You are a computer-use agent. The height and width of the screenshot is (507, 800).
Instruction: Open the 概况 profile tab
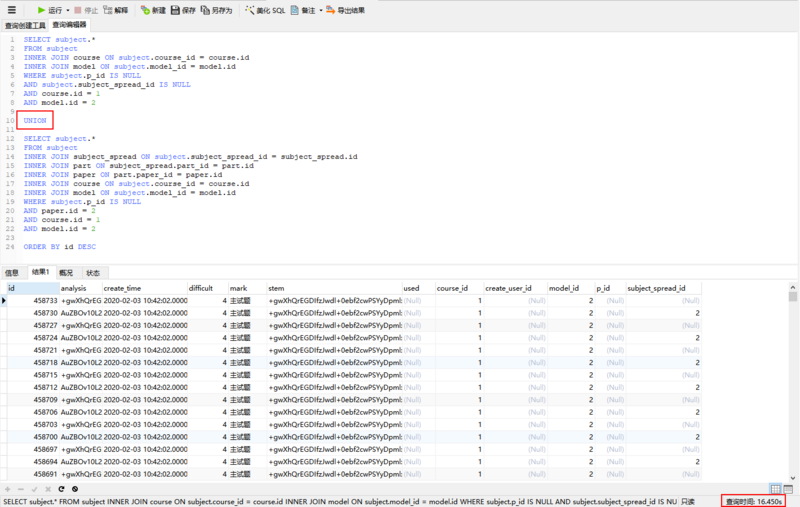(x=66, y=273)
